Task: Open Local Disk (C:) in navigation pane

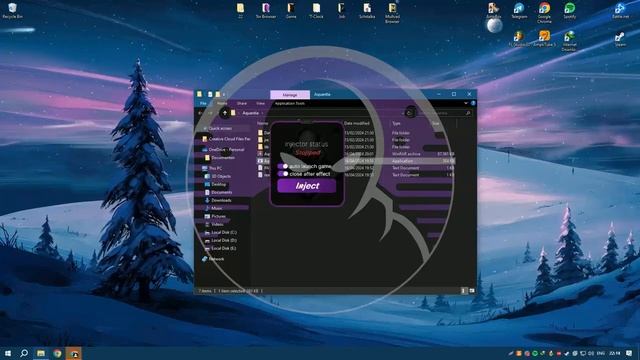Action: tap(220, 232)
